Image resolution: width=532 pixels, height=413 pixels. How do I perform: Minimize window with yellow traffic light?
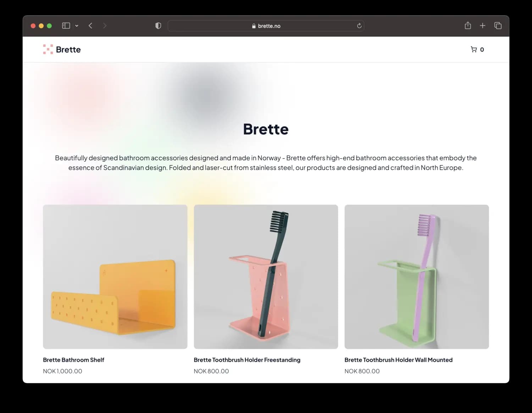tap(41, 26)
